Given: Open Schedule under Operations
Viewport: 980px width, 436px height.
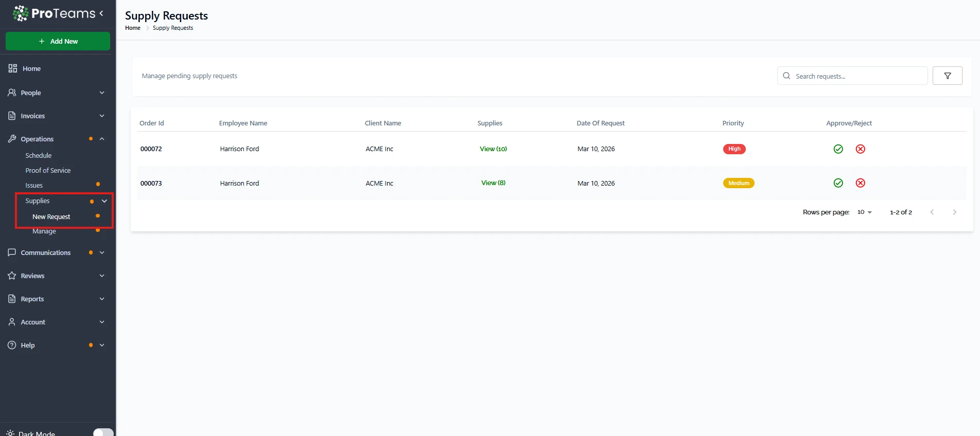Looking at the screenshot, I should 39,156.
